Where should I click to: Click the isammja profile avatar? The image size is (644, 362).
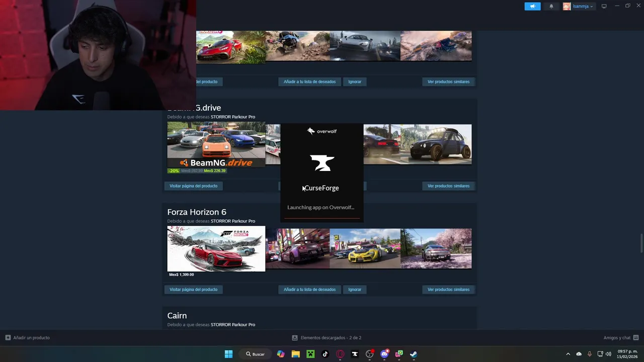click(x=567, y=6)
